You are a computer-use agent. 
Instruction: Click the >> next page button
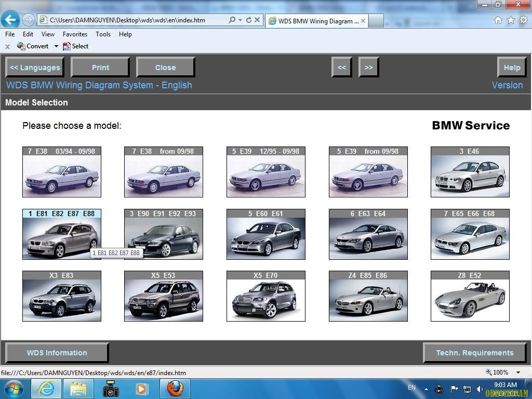click(369, 67)
